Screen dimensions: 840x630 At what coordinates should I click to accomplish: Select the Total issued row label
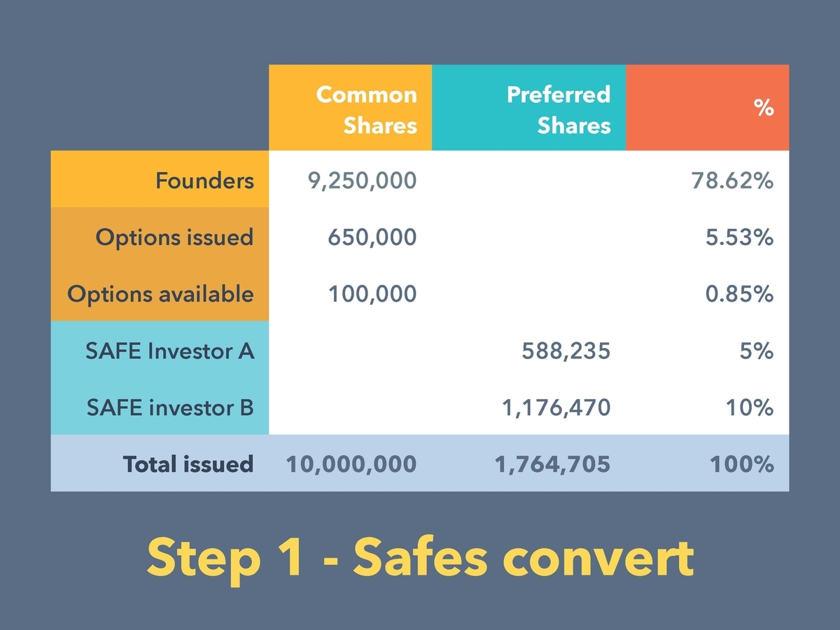[x=188, y=463]
